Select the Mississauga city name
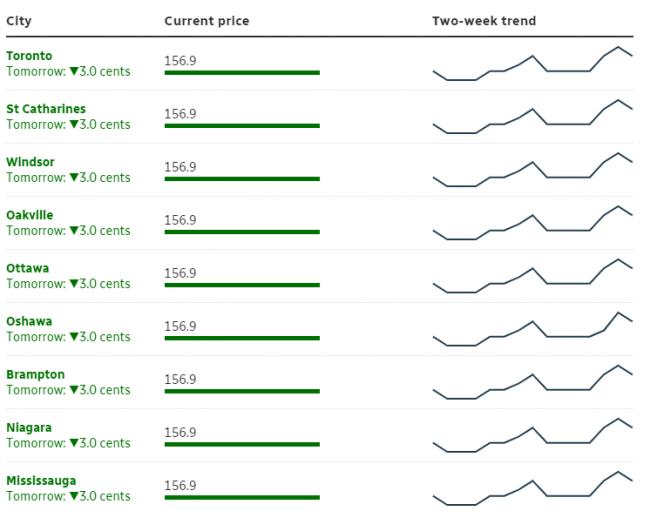Viewport: 650px width, 511px height. (x=41, y=480)
